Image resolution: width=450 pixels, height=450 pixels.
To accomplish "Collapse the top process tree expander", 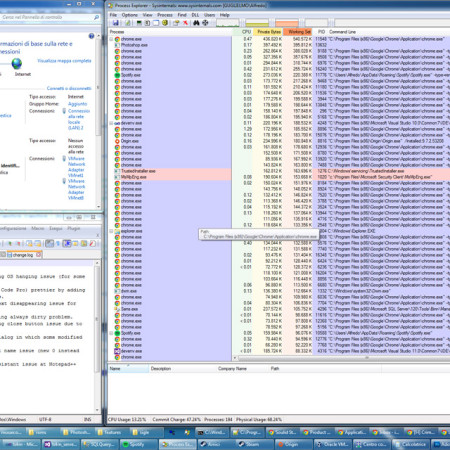I will (111, 39).
